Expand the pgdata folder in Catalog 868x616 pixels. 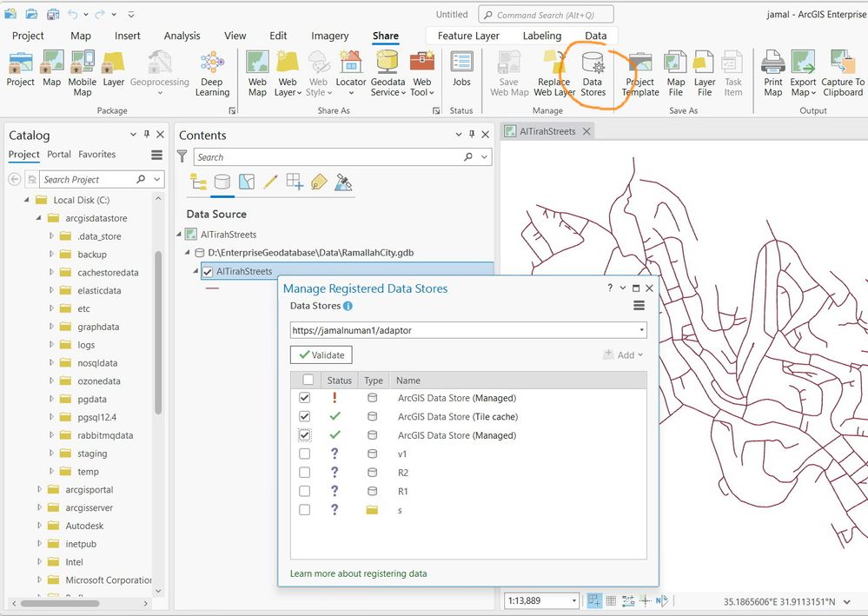click(x=52, y=400)
